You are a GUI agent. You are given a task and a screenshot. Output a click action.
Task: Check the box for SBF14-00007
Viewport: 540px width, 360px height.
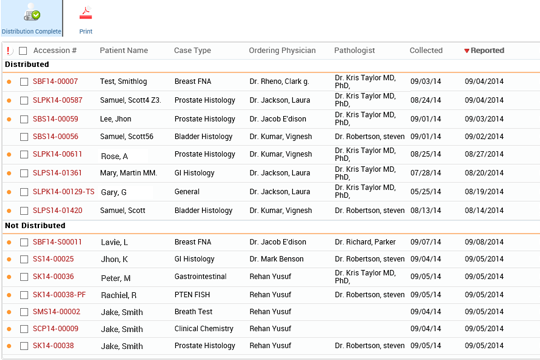coord(24,82)
